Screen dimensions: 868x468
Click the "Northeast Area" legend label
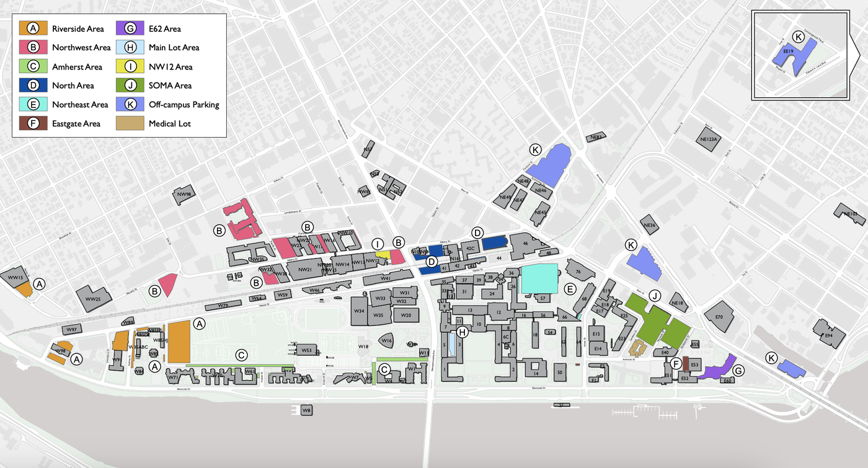pyautogui.click(x=80, y=105)
